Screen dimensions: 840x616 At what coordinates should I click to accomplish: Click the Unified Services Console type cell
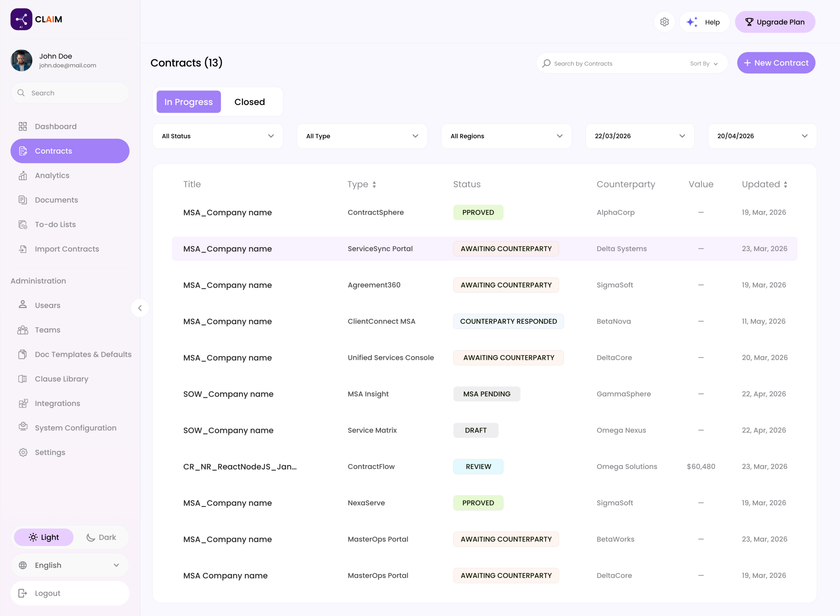[x=391, y=358]
